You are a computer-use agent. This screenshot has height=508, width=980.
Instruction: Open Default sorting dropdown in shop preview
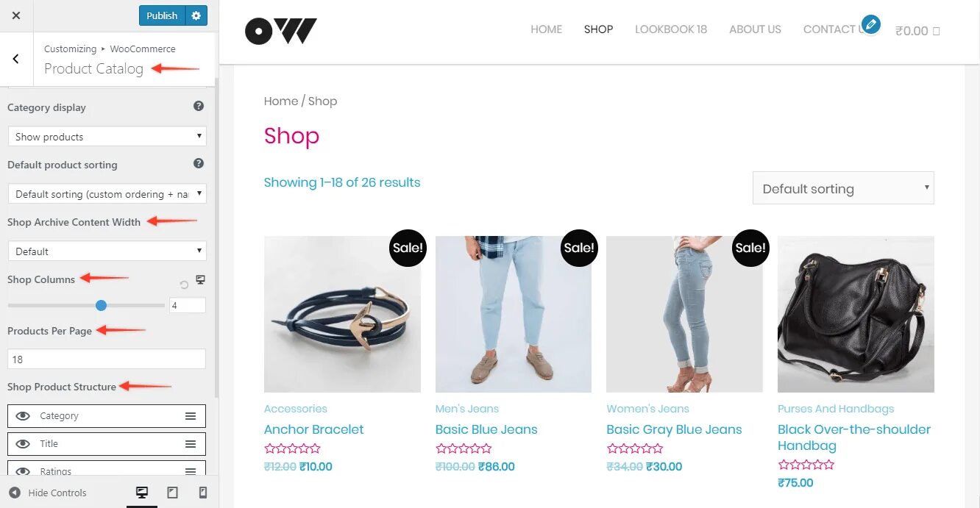pyautogui.click(x=843, y=188)
